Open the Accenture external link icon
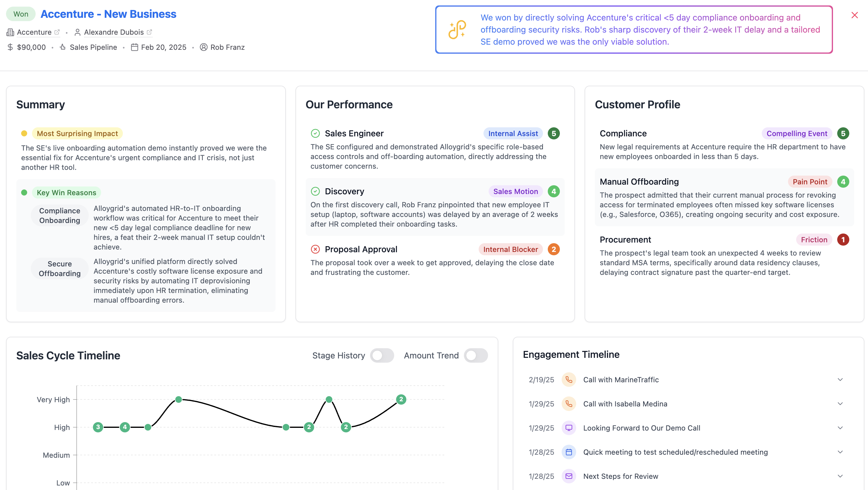The height and width of the screenshot is (490, 868). (57, 32)
